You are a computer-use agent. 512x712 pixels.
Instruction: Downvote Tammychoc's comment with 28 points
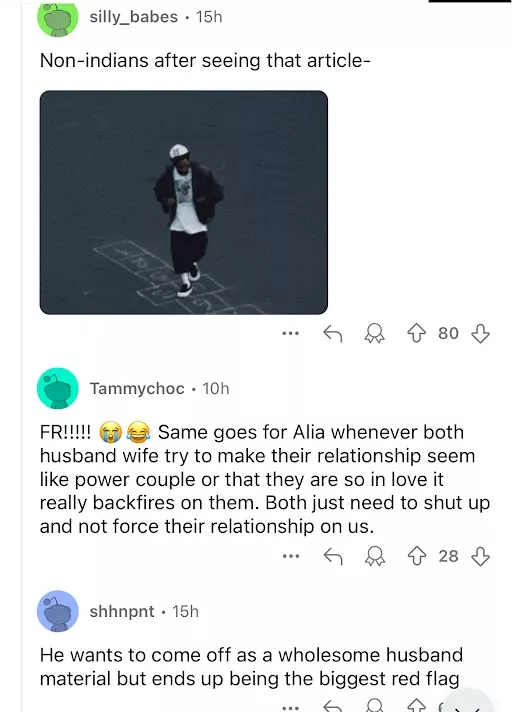point(480,556)
